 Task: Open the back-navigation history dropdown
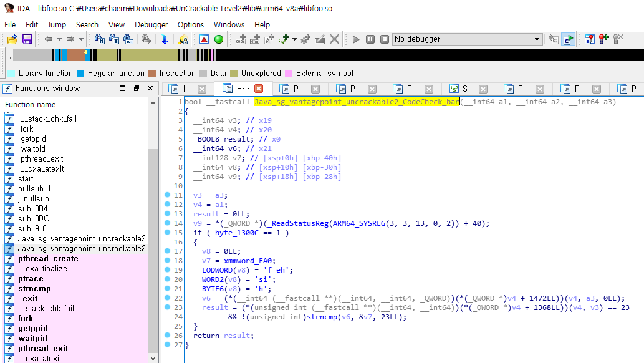coord(59,39)
